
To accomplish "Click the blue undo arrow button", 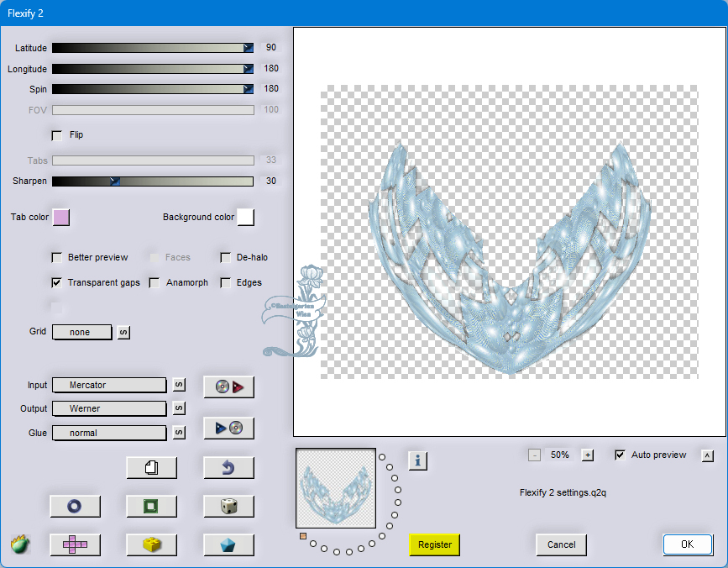I will [229, 467].
